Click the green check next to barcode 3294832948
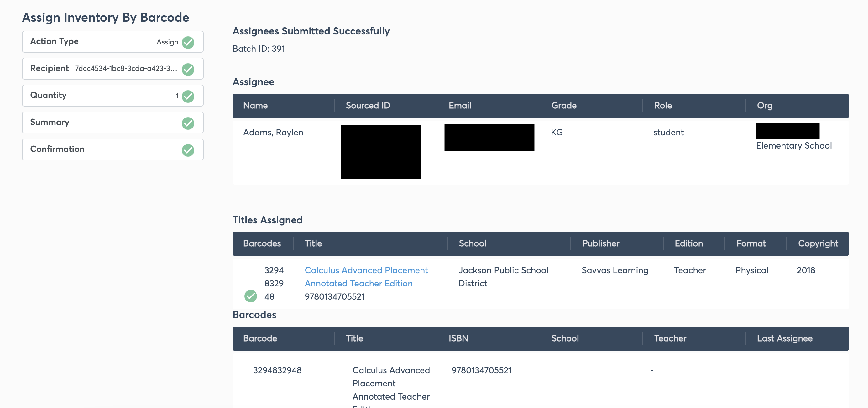Screen dimensions: 868x408 [250, 296]
